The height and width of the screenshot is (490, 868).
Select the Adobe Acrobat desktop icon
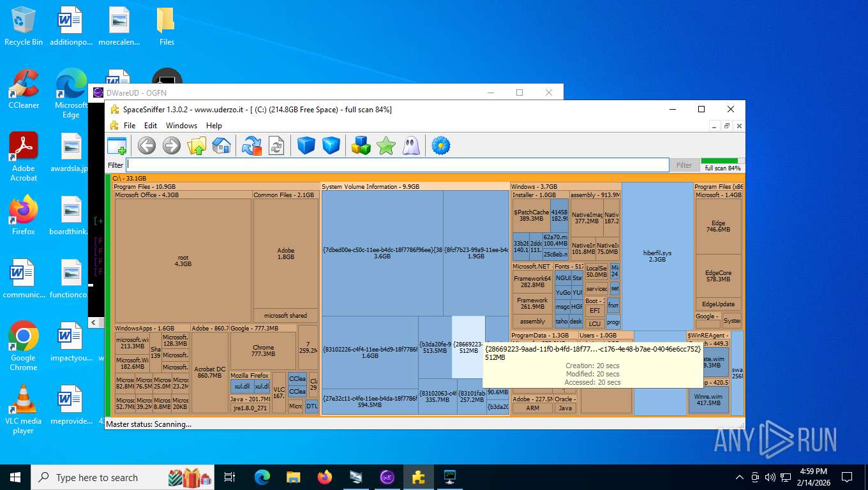pyautogui.click(x=24, y=157)
